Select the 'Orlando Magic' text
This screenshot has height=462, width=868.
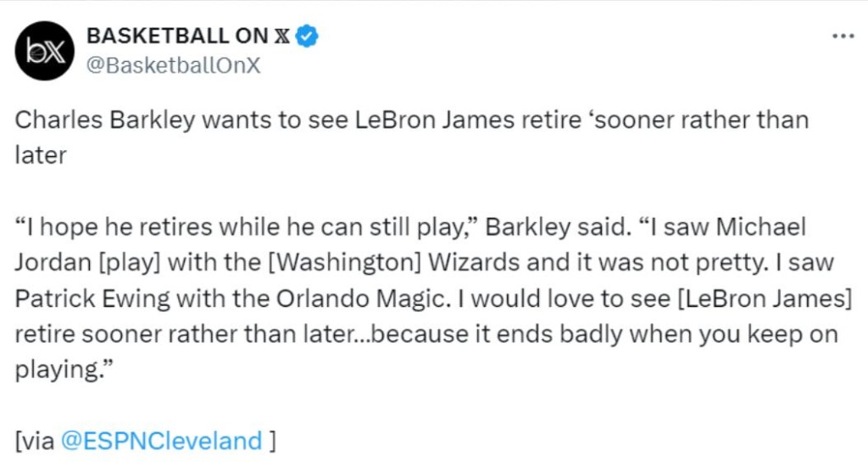point(360,298)
